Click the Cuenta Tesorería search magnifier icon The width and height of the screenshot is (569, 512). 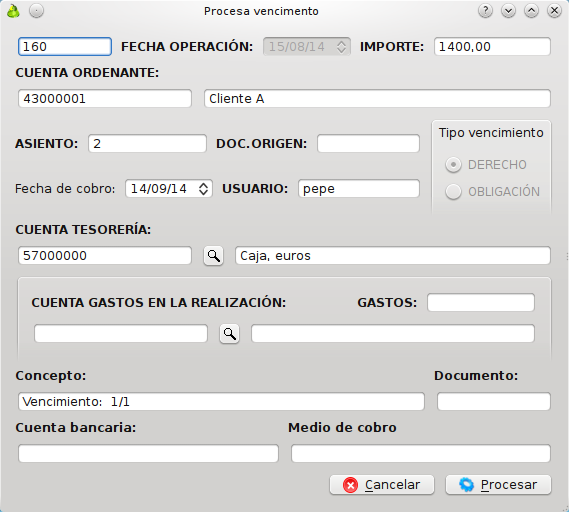click(x=213, y=256)
